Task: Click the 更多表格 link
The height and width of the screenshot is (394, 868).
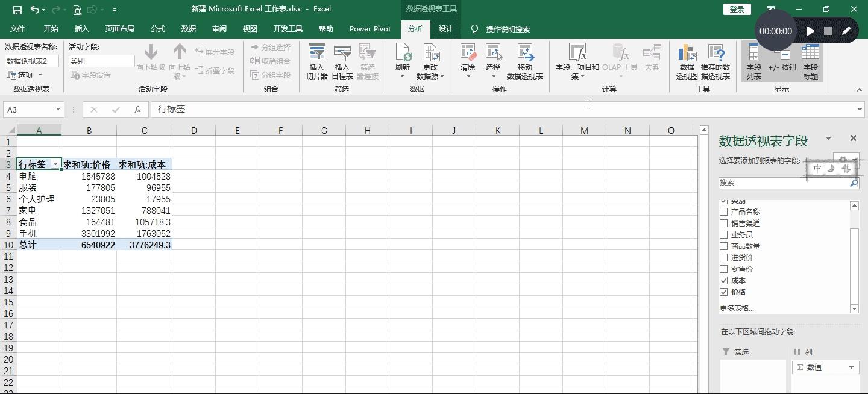Action: pyautogui.click(x=737, y=308)
